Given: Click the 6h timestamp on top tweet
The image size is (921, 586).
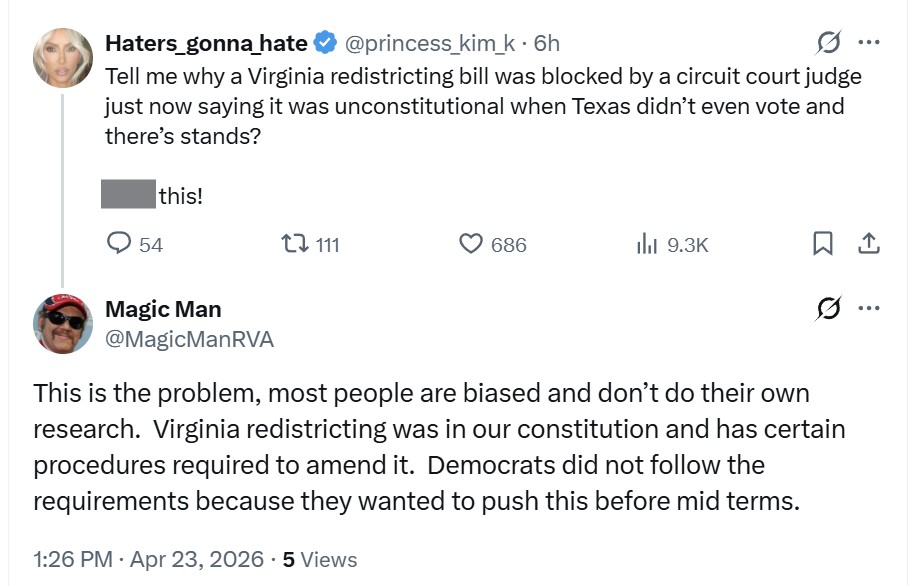Looking at the screenshot, I should [547, 43].
